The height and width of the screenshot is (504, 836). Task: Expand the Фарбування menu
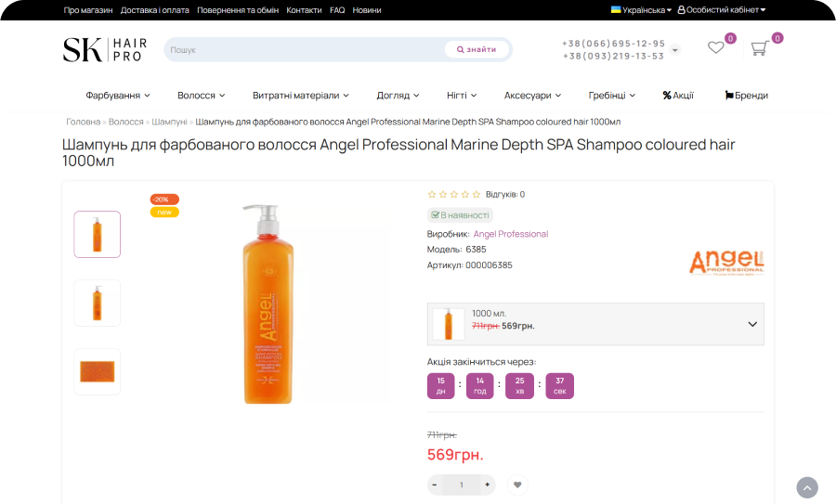118,96
